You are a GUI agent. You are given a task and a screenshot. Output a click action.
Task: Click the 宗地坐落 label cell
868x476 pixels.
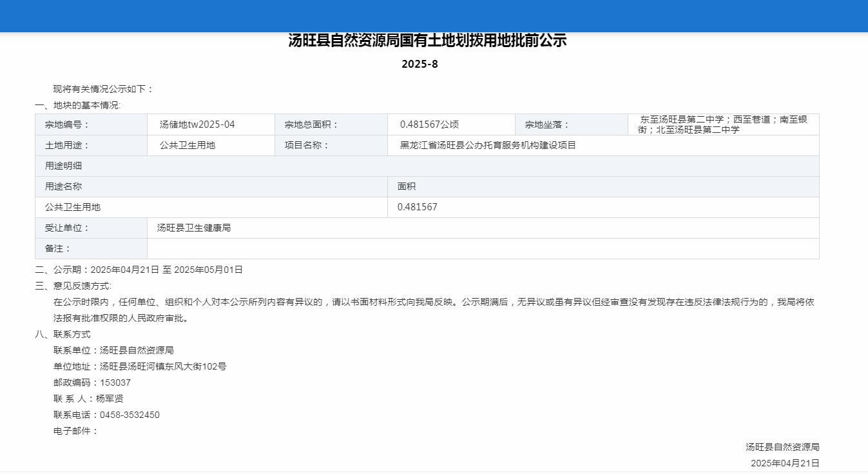tap(572, 124)
